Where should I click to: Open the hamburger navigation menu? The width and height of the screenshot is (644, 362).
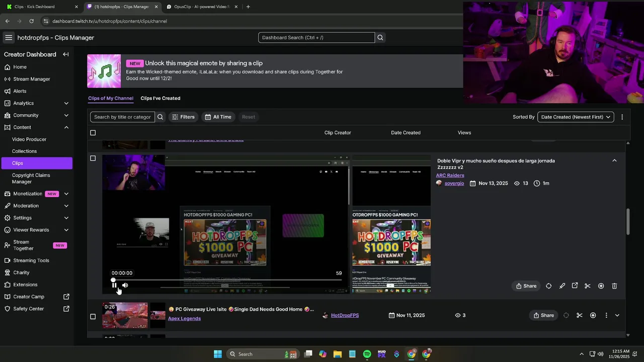pyautogui.click(x=9, y=38)
